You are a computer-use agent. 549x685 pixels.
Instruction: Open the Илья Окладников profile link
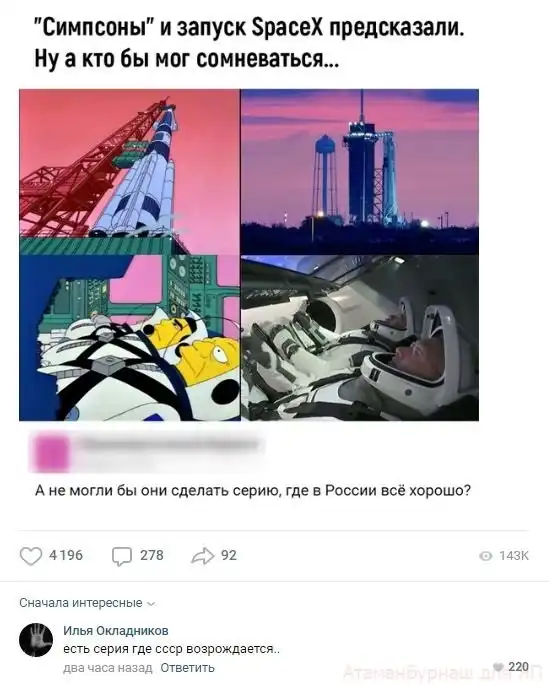[116, 630]
